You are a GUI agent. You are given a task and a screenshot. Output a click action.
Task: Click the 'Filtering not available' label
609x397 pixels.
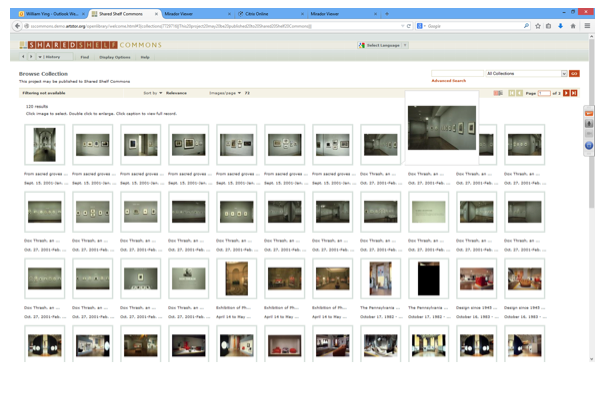tap(44, 93)
